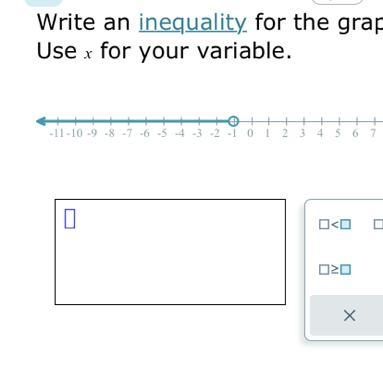Click the shaded ray segment near -3

coord(198,121)
